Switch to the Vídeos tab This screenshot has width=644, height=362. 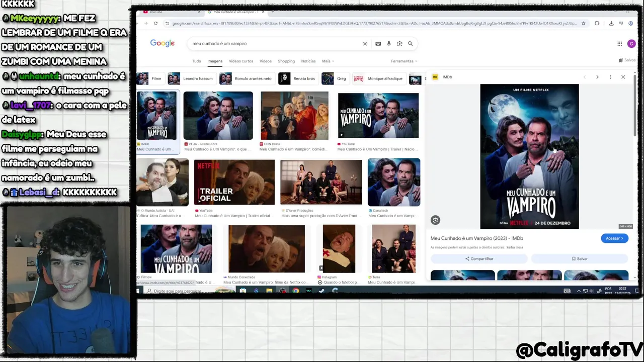(x=266, y=61)
